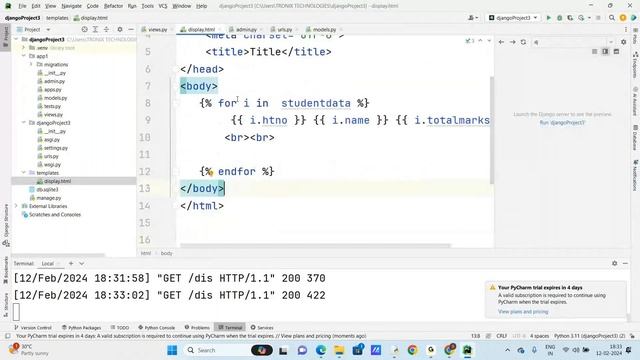Reload the built-in preview page
This screenshot has height=360, width=640.
pyautogui.click(x=523, y=42)
